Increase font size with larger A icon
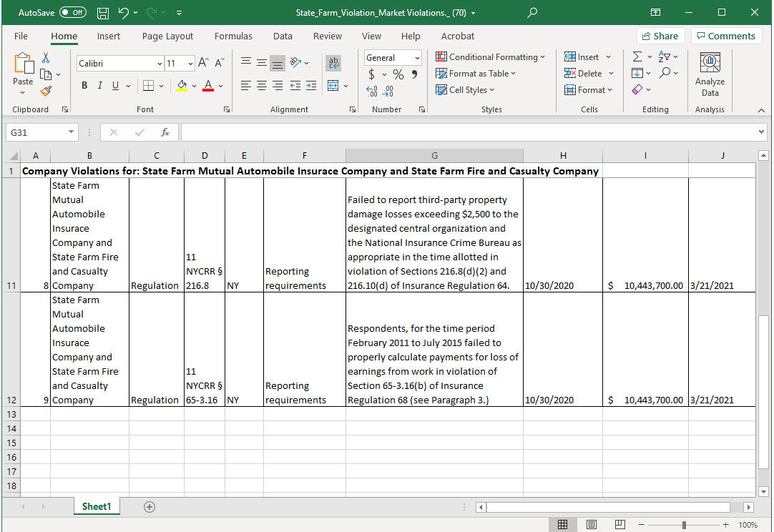 (x=203, y=63)
